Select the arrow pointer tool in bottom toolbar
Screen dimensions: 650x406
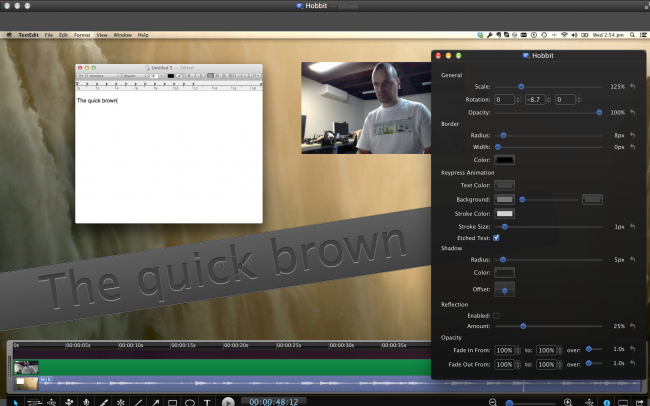(x=15, y=401)
